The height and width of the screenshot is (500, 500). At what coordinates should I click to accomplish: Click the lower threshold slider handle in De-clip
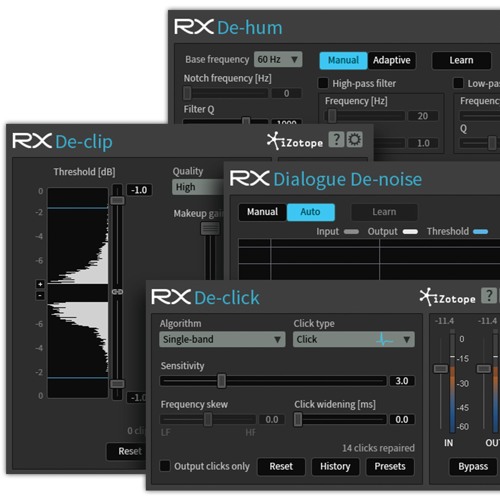[x=117, y=384]
